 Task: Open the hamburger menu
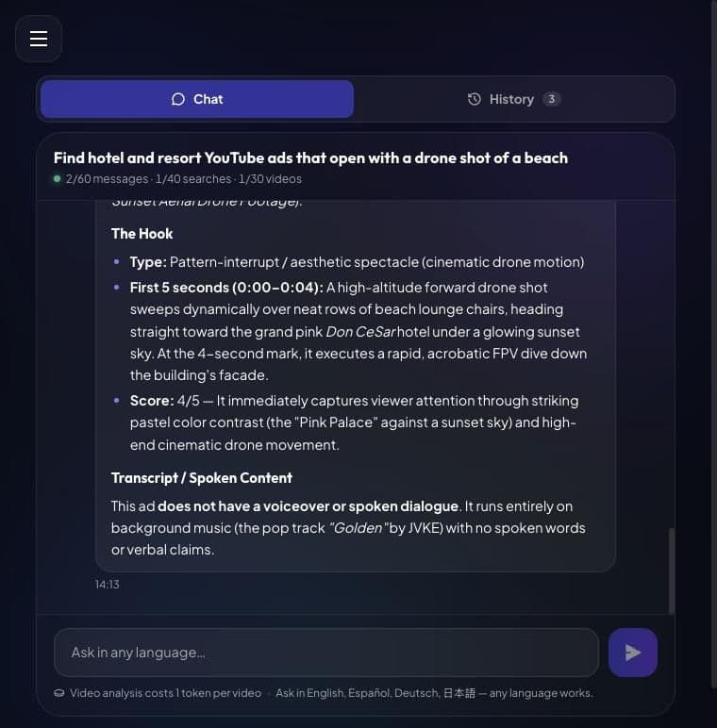[39, 39]
